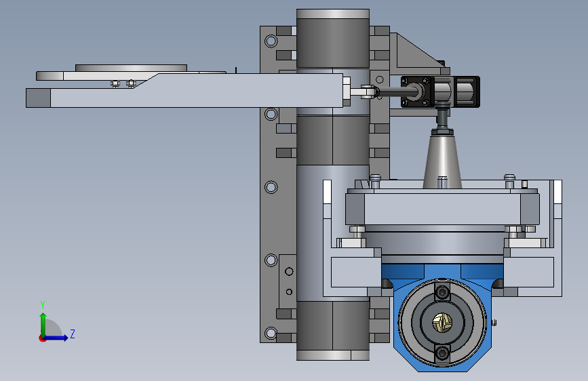Pick the brass shaft end in the gearbox center
Image resolution: width=588 pixels, height=381 pixels.
click(442, 322)
